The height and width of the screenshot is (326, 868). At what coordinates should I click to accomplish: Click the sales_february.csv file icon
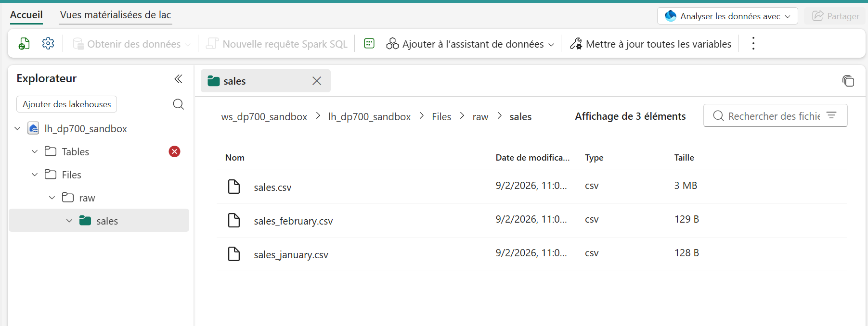coord(234,220)
